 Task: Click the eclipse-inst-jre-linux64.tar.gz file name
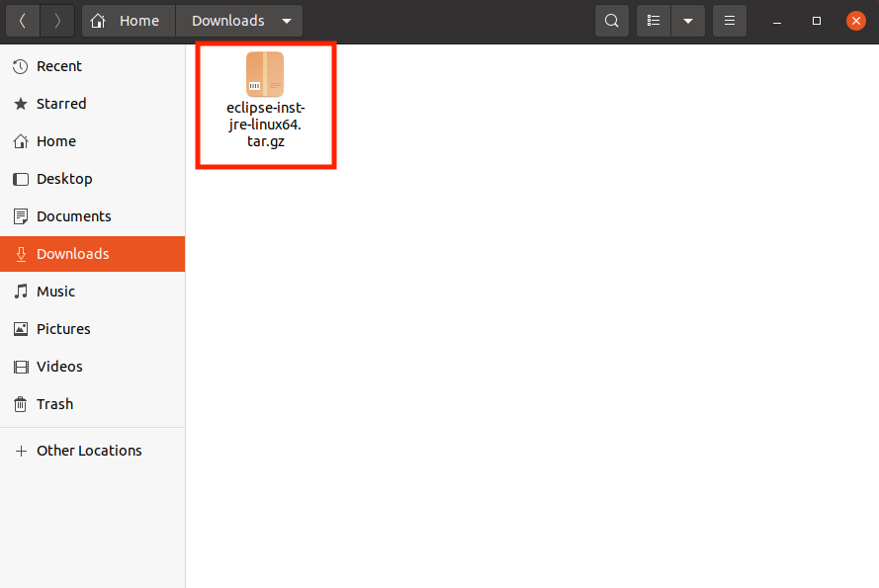266,125
